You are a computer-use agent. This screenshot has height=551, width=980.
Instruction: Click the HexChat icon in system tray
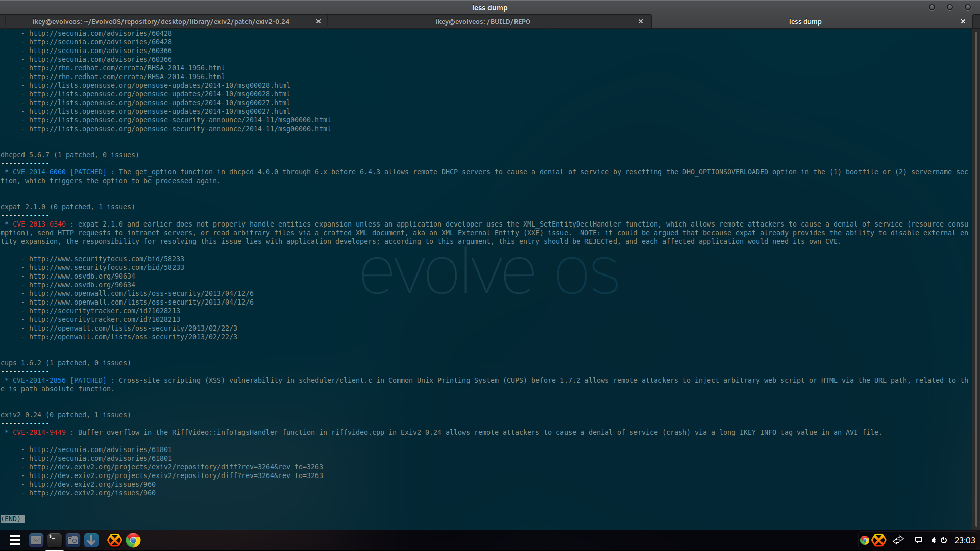click(878, 540)
